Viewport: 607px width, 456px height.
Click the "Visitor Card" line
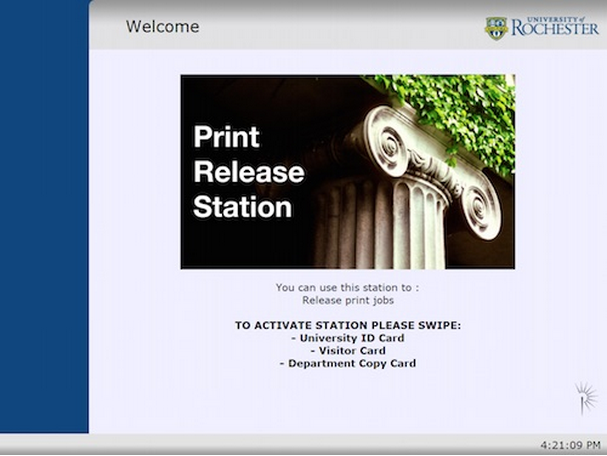[x=348, y=351]
